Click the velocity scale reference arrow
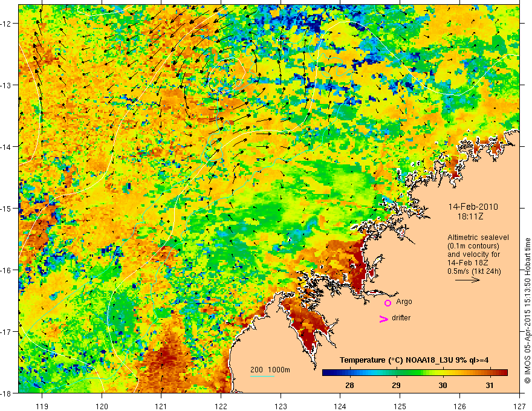 (x=467, y=280)
